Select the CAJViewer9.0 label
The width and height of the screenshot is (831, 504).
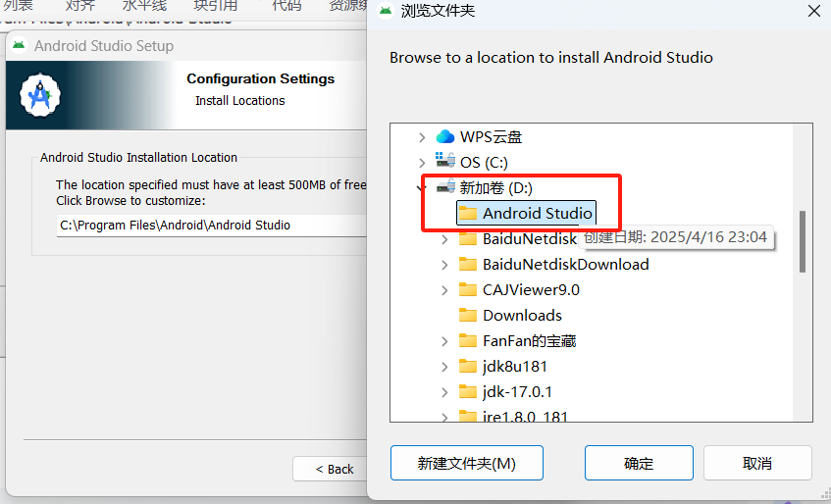click(x=531, y=289)
